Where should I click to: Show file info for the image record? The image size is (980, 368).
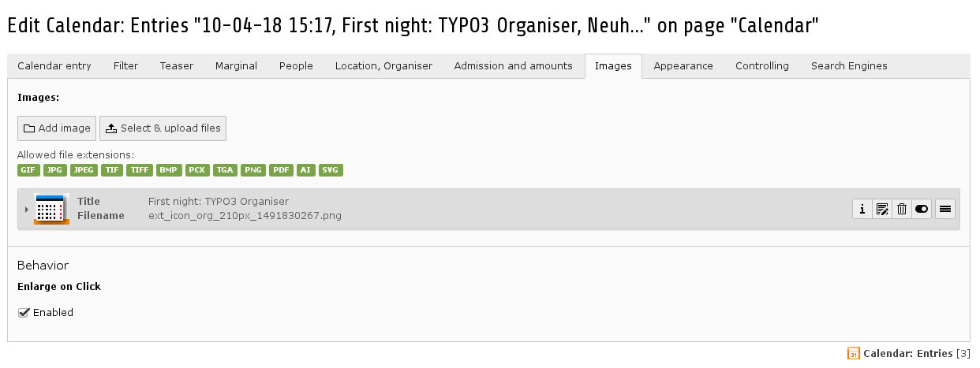pyautogui.click(x=862, y=209)
